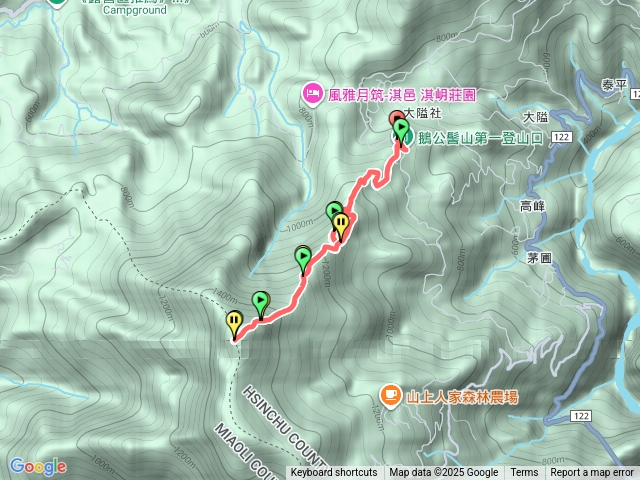Click the Campground label at top
The height and width of the screenshot is (480, 640).
pos(135,10)
